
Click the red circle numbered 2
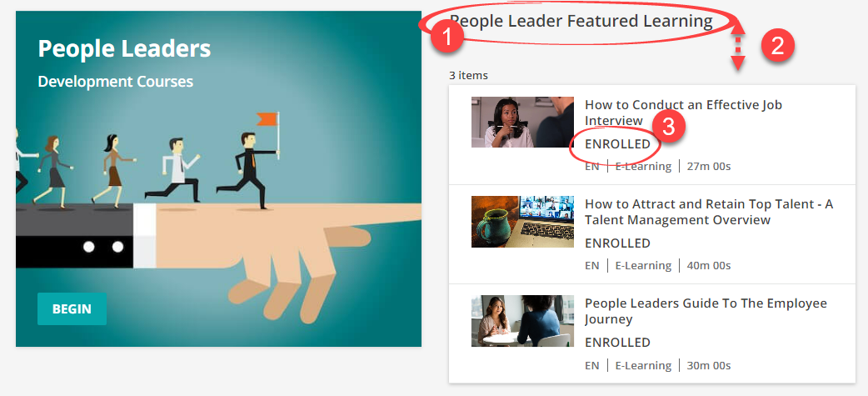pos(778,46)
